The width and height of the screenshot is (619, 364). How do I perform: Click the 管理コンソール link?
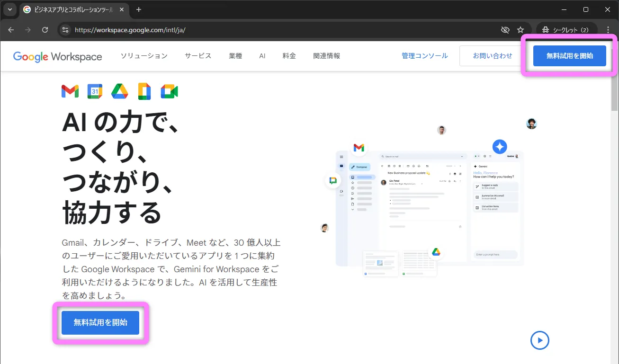pos(425,56)
